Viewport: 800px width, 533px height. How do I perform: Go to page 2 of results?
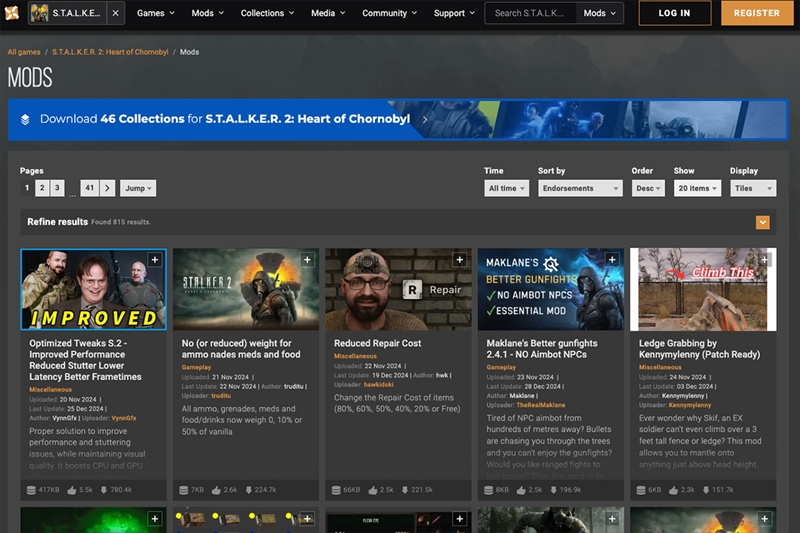coord(42,188)
